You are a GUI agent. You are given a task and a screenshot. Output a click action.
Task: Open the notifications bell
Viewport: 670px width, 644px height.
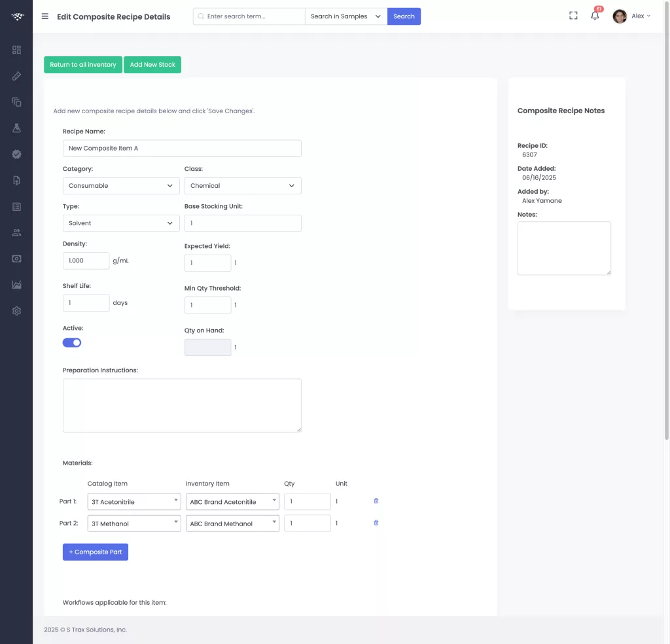coord(595,16)
